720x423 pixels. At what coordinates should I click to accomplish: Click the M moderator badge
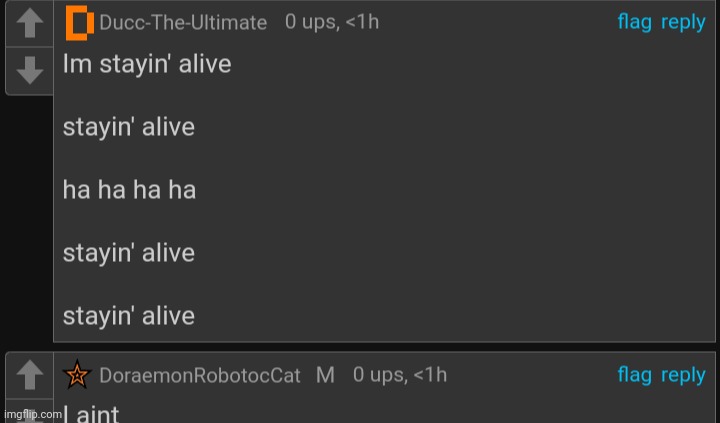[x=325, y=375]
